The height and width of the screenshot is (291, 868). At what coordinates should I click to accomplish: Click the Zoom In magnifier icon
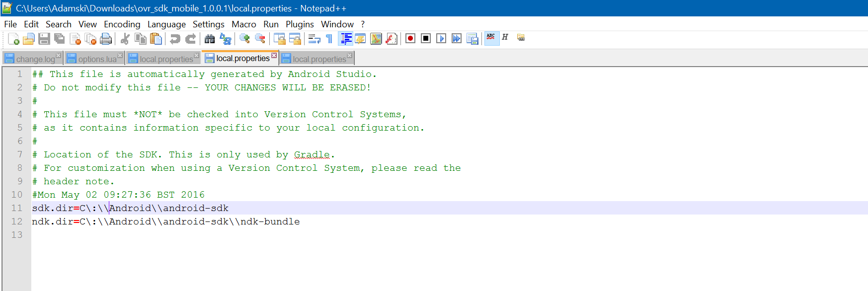click(x=244, y=39)
